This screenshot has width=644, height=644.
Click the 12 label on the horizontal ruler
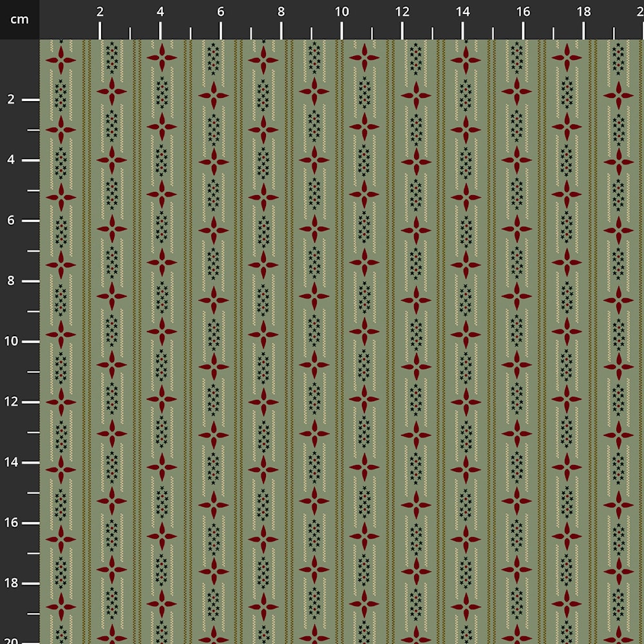pyautogui.click(x=402, y=12)
